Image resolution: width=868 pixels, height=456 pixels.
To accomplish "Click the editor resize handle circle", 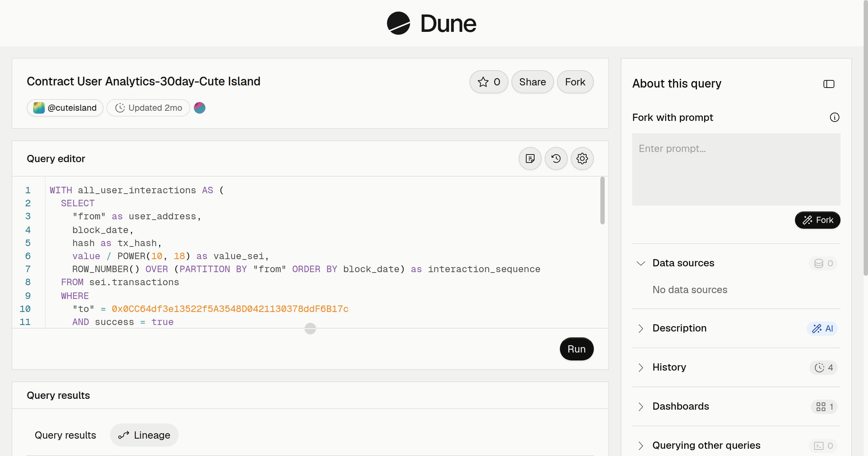I will pos(310,329).
